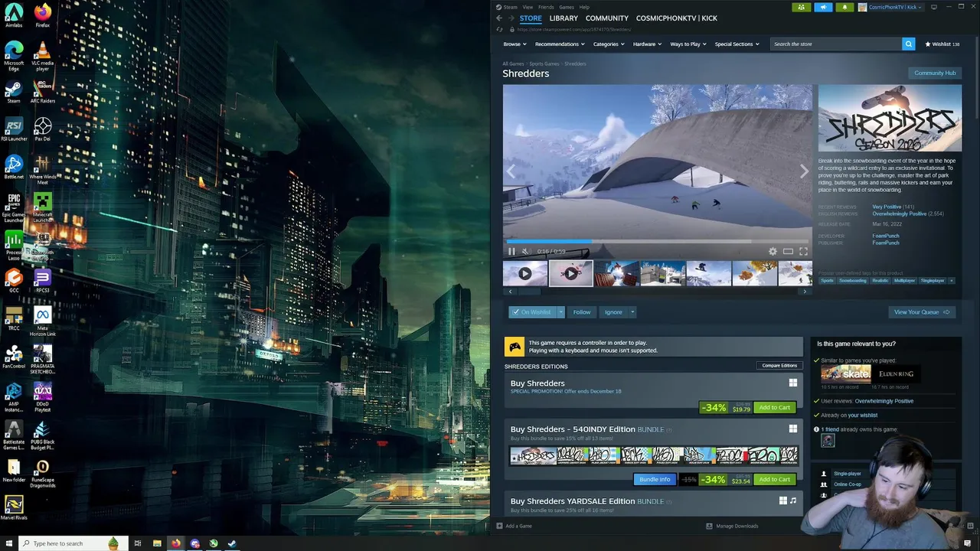Focus the Search the store field
The height and width of the screenshot is (551, 980).
point(835,44)
